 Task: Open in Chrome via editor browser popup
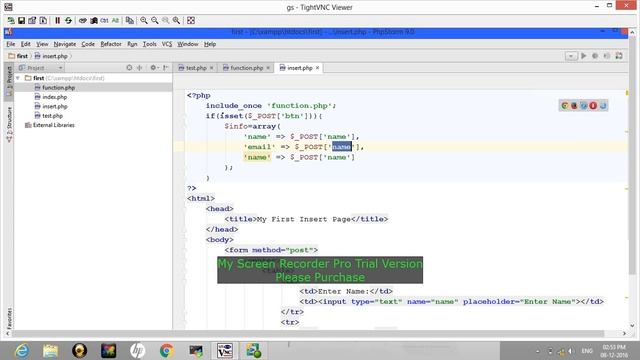pos(565,106)
